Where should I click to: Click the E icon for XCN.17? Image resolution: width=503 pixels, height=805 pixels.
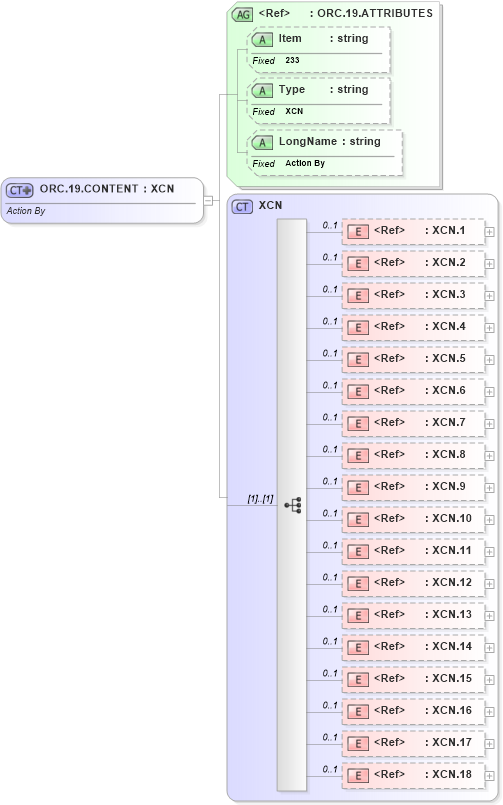[358, 743]
